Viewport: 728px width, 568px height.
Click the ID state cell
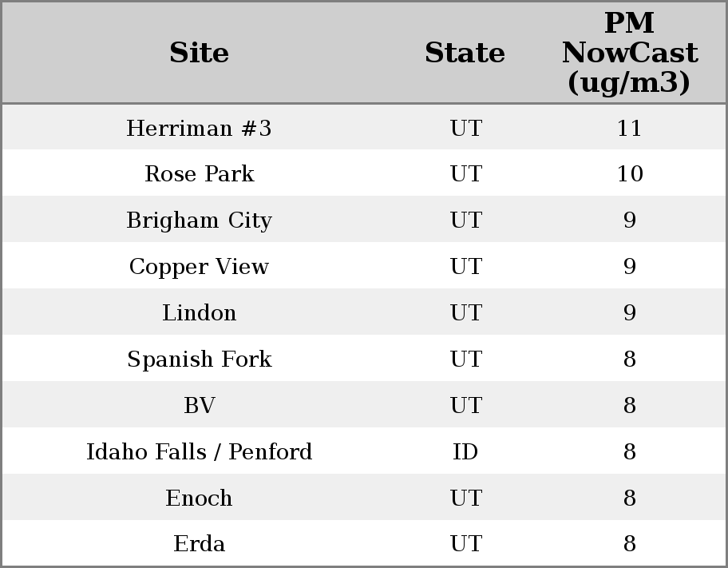465,452
